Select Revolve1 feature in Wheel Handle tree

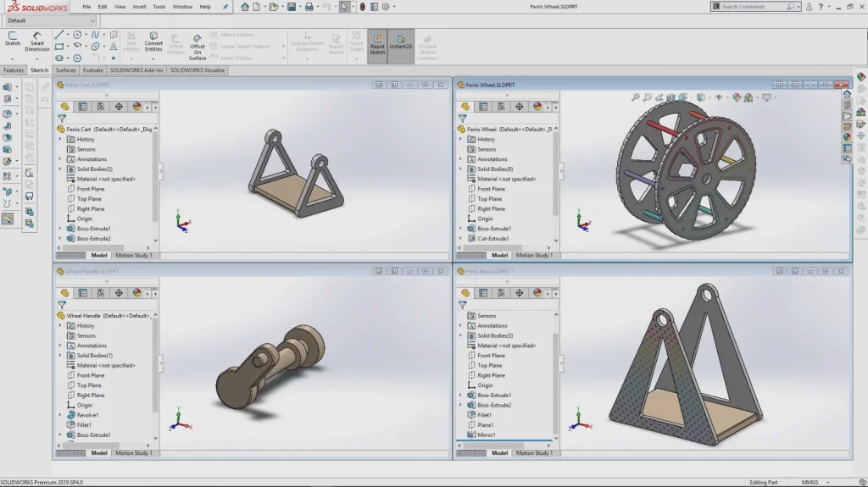click(x=87, y=415)
